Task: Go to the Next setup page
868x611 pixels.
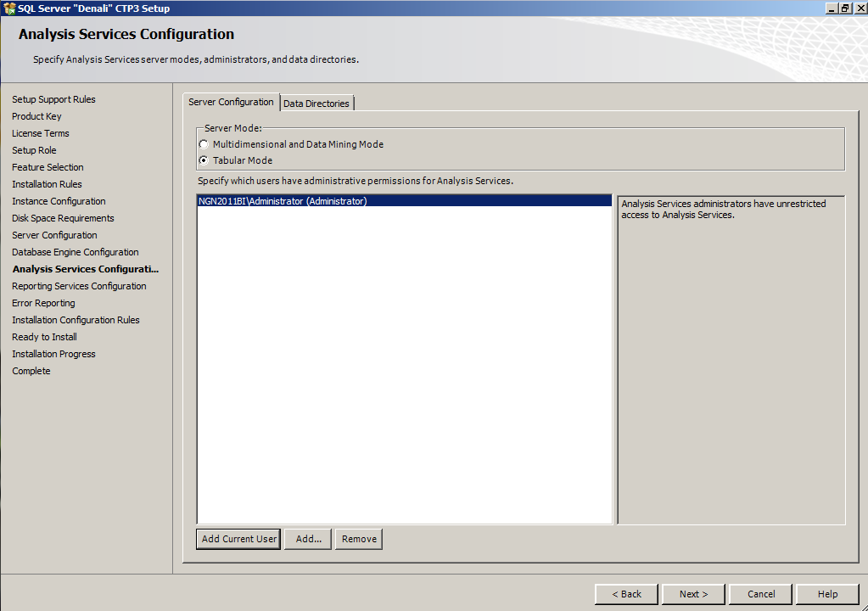Action: pyautogui.click(x=693, y=594)
